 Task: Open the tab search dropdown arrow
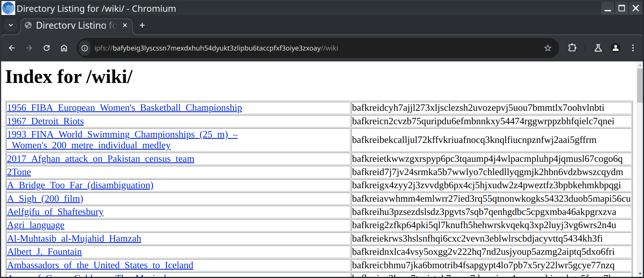[x=11, y=25]
